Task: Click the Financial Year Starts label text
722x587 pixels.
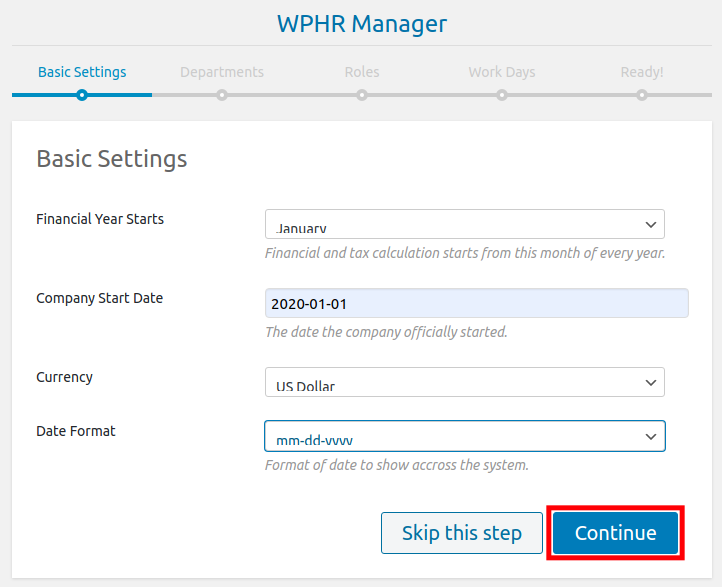Action: click(100, 219)
